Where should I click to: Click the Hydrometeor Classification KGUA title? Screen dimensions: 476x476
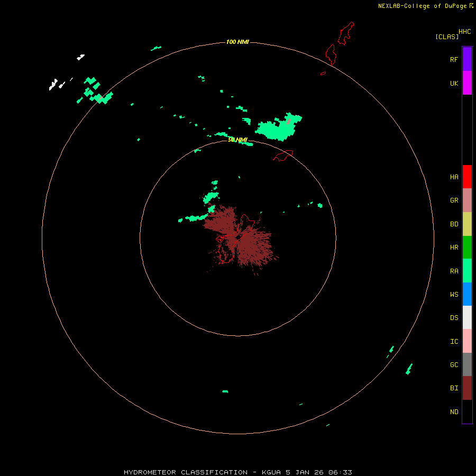(x=238, y=472)
